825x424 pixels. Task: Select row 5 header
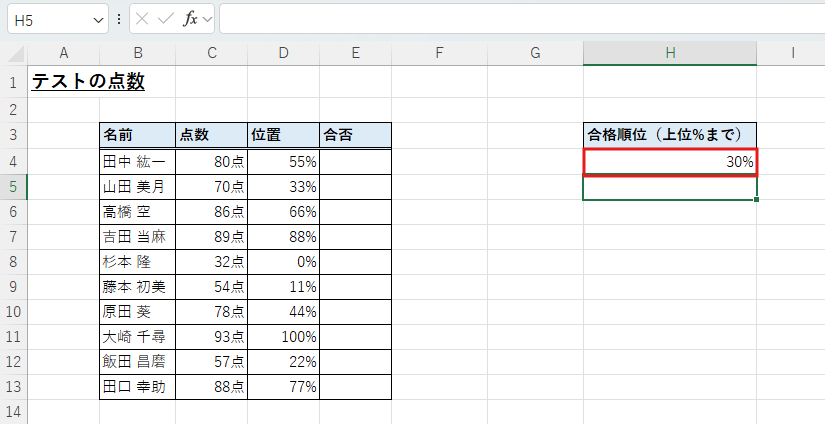(14, 187)
